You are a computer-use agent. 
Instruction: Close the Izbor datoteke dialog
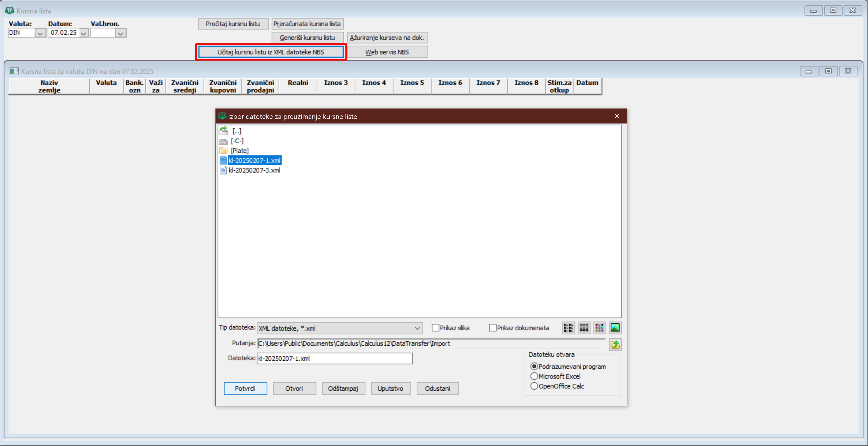[617, 116]
